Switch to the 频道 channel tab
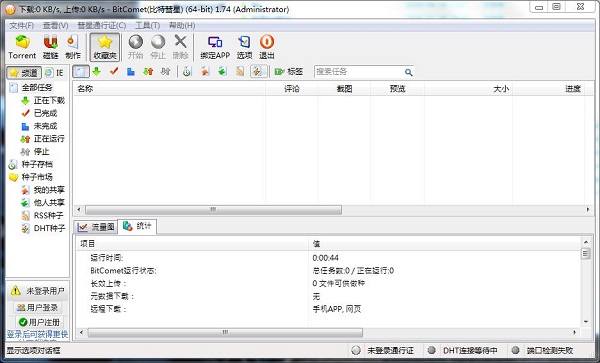 coord(24,73)
